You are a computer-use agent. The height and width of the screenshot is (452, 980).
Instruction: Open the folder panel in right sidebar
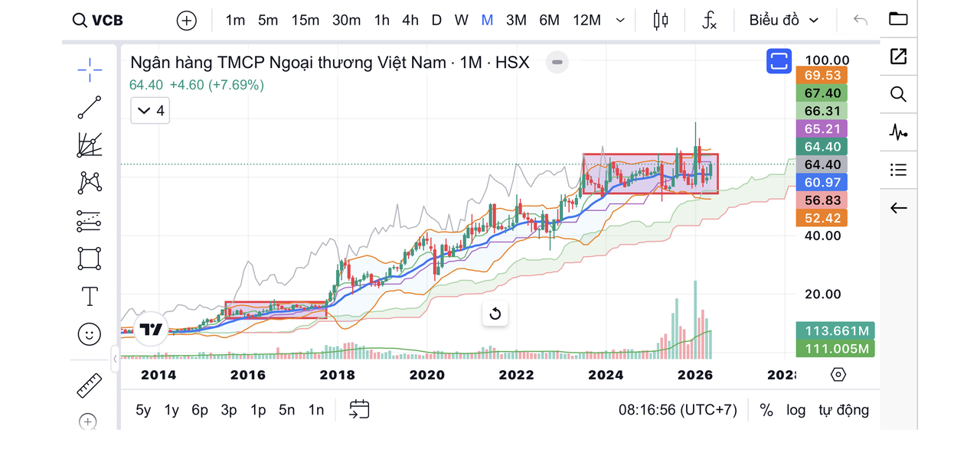pyautogui.click(x=898, y=19)
